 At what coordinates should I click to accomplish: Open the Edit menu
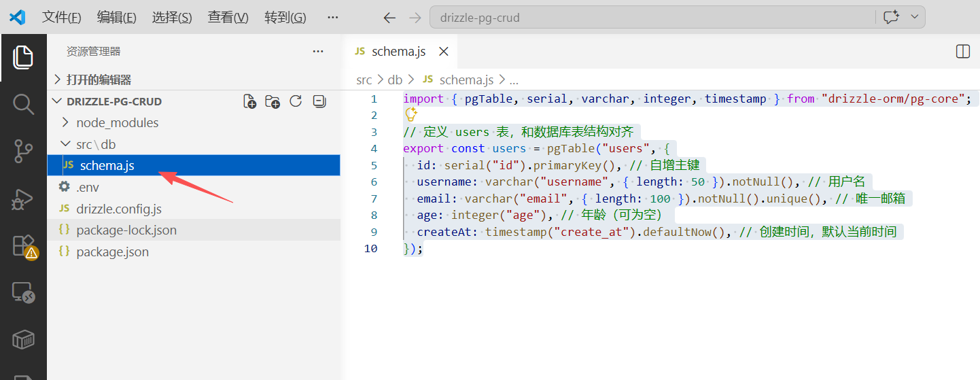click(x=116, y=18)
